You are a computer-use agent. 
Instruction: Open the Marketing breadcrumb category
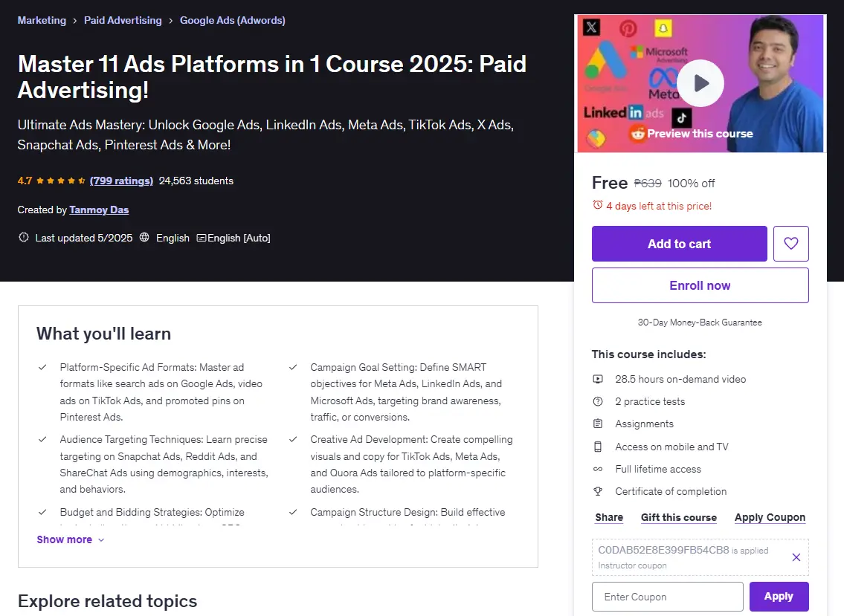tap(42, 21)
